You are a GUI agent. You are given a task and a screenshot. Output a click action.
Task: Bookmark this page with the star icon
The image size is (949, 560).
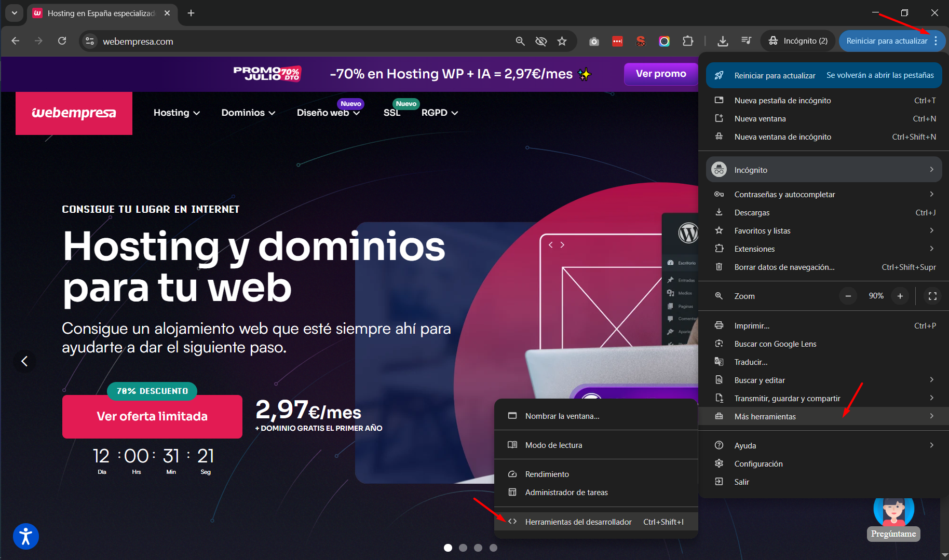[x=562, y=41]
